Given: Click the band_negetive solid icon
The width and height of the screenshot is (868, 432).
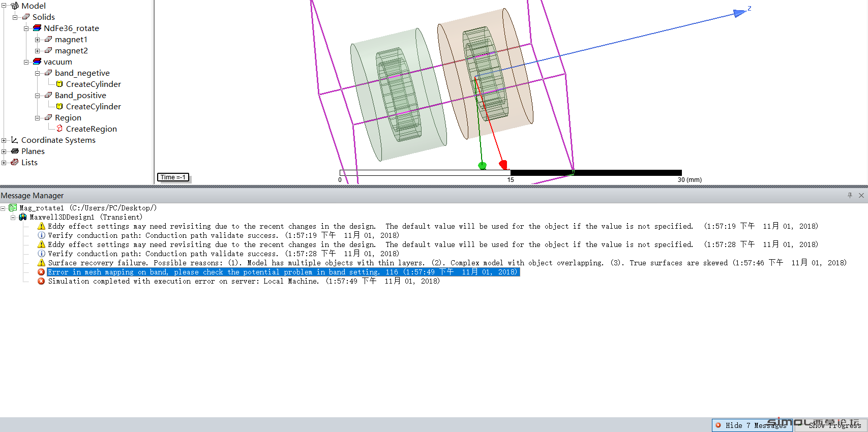Looking at the screenshot, I should [x=48, y=73].
